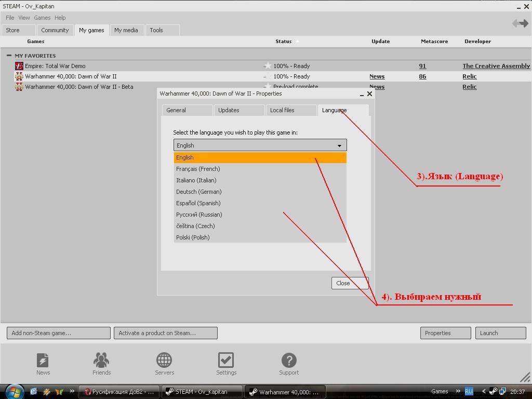532x399 pixels.
Task: Open the General tab in Properties
Action: click(187, 110)
